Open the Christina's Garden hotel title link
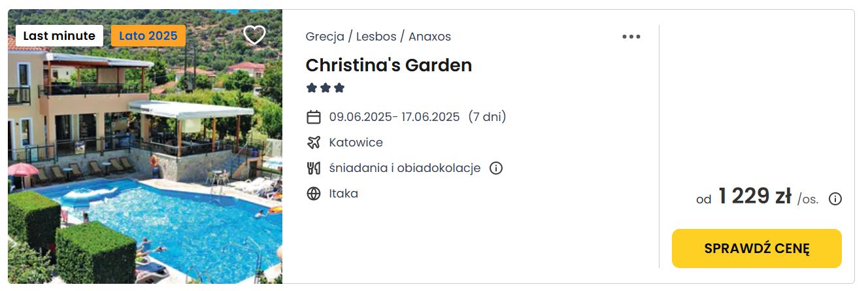The height and width of the screenshot is (291, 868). (x=389, y=65)
